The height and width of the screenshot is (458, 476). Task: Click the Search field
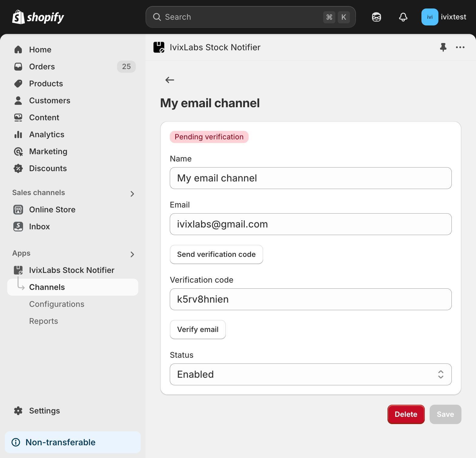[251, 17]
